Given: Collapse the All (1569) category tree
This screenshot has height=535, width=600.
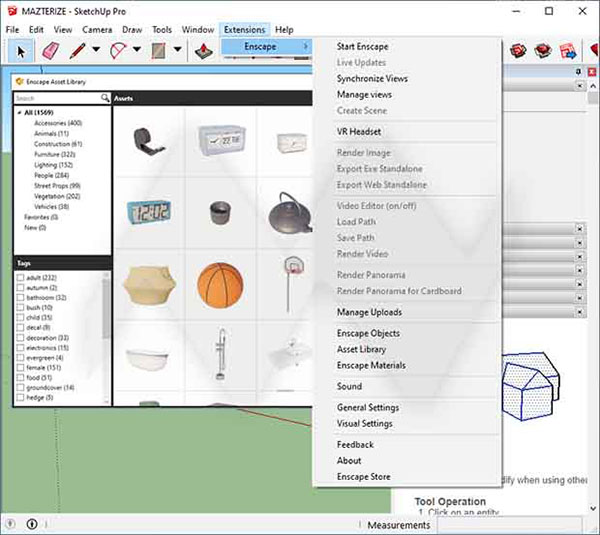Looking at the screenshot, I should click(19, 113).
